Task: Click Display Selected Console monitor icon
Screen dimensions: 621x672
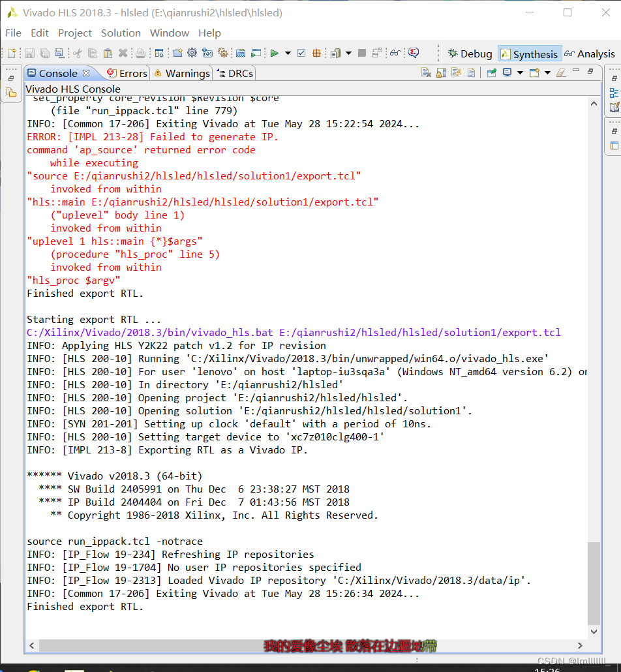Action: pyautogui.click(x=507, y=72)
